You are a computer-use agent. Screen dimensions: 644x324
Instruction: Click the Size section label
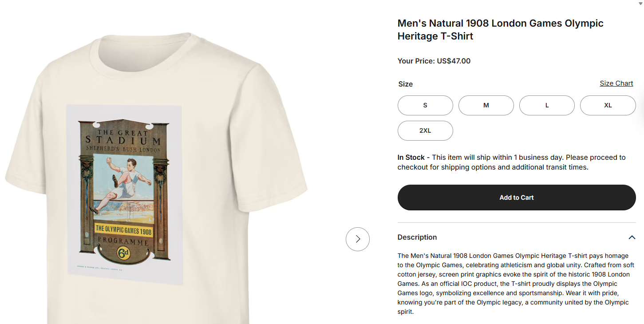coord(405,84)
